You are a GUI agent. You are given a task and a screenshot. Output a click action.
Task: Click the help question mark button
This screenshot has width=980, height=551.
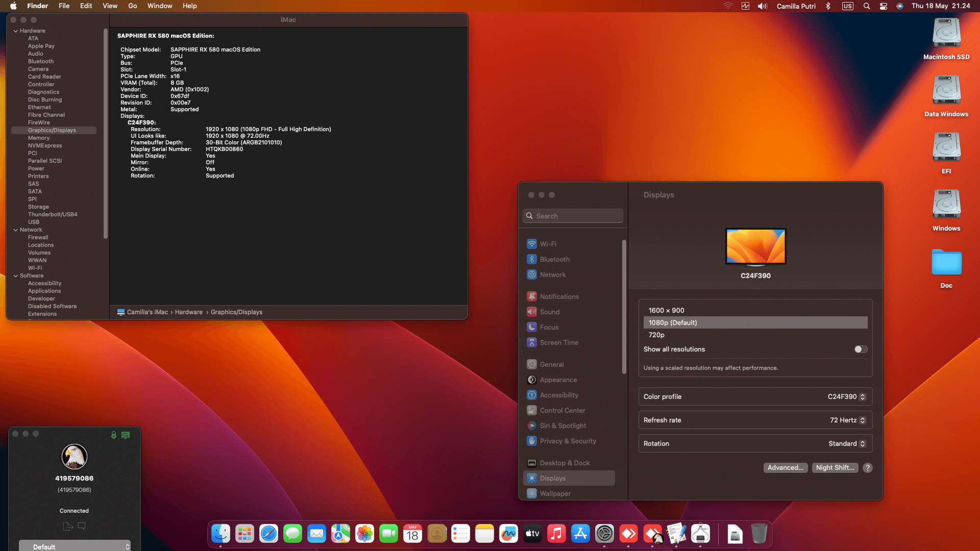point(867,468)
